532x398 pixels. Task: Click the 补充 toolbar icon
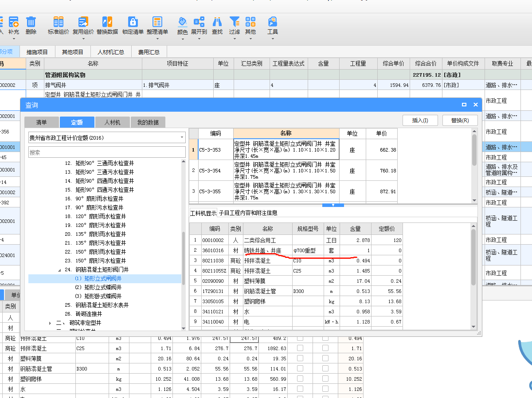(x=13, y=21)
